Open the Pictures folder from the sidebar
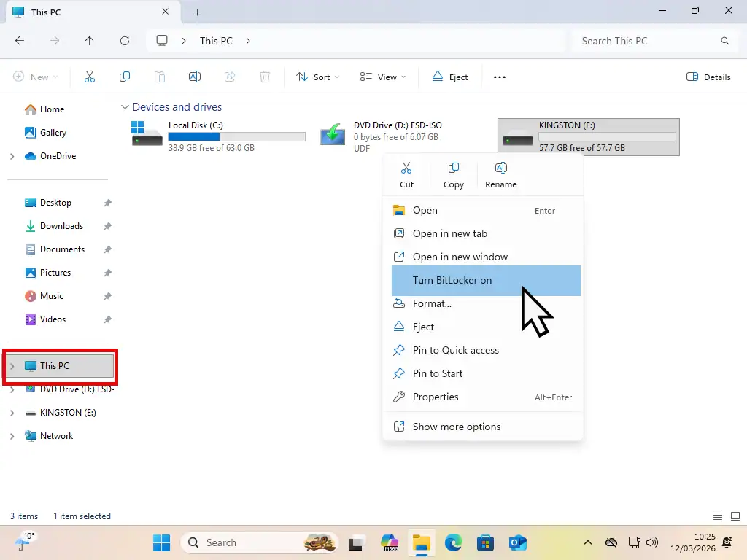 [x=55, y=272]
